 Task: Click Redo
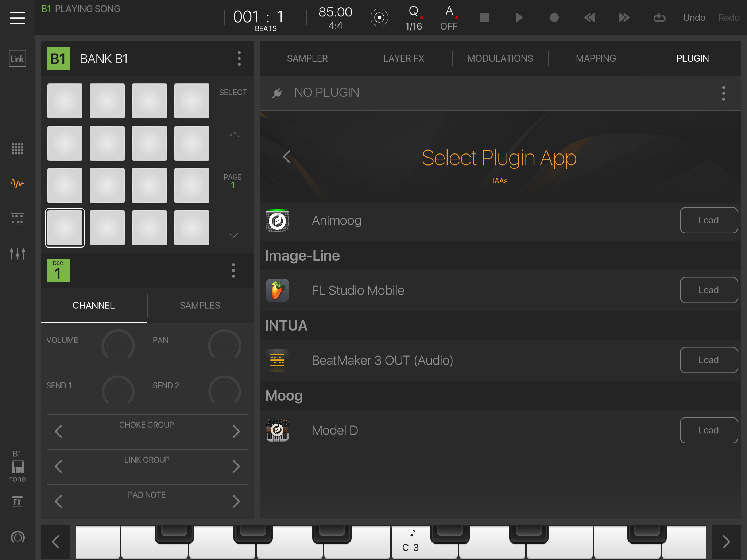coord(729,17)
